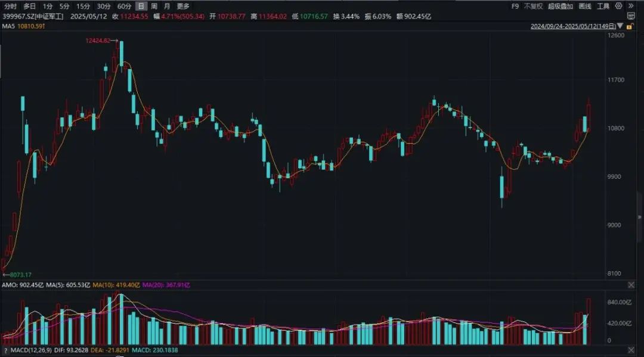Select the 月 monthly K-line tab

point(167,6)
